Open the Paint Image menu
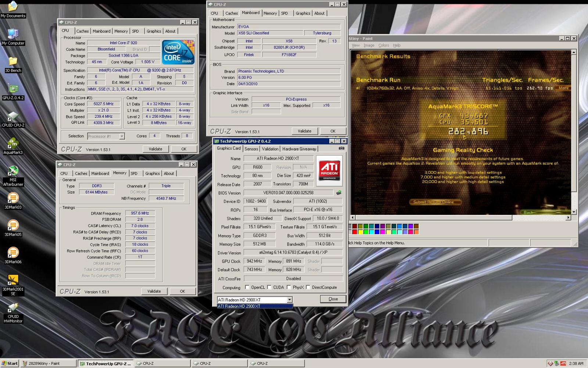 point(369,45)
